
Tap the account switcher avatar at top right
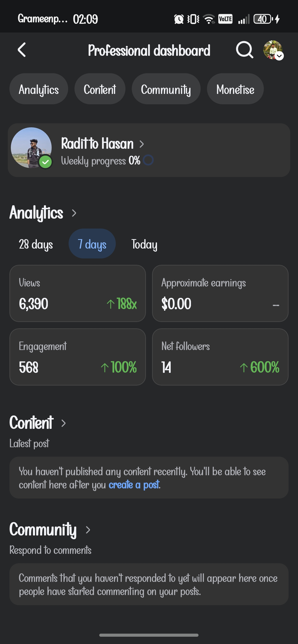[x=273, y=50]
